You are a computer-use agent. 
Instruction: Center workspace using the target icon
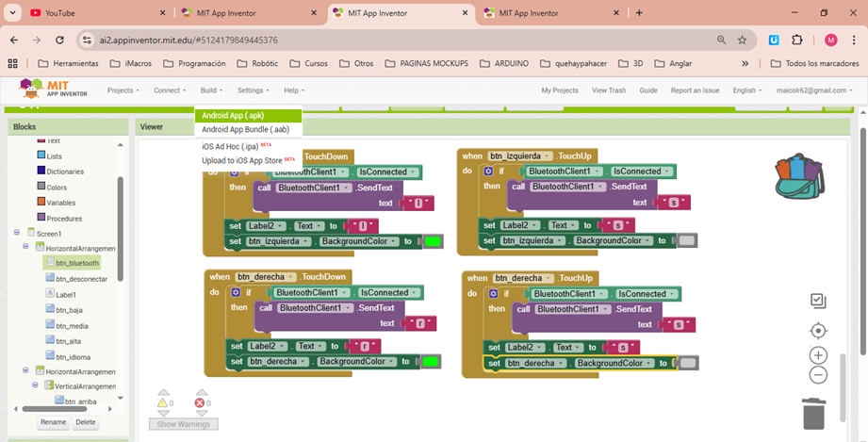(818, 331)
